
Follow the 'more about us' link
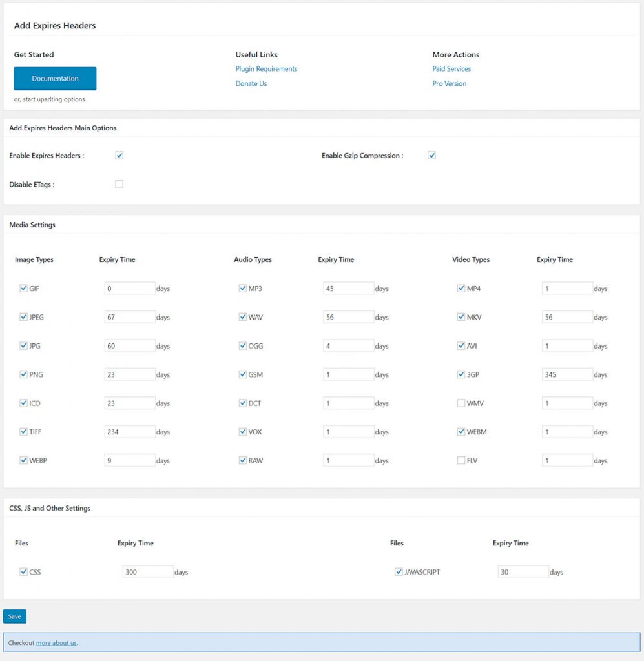point(56,643)
